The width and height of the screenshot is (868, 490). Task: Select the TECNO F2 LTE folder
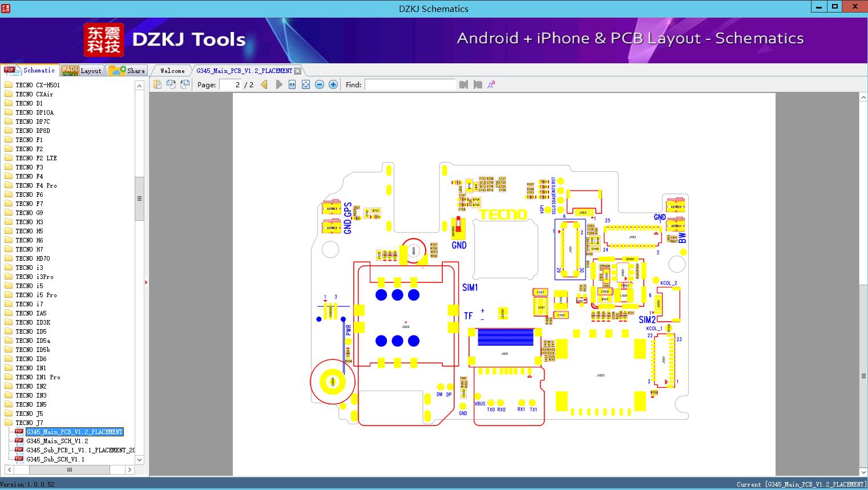click(x=37, y=158)
